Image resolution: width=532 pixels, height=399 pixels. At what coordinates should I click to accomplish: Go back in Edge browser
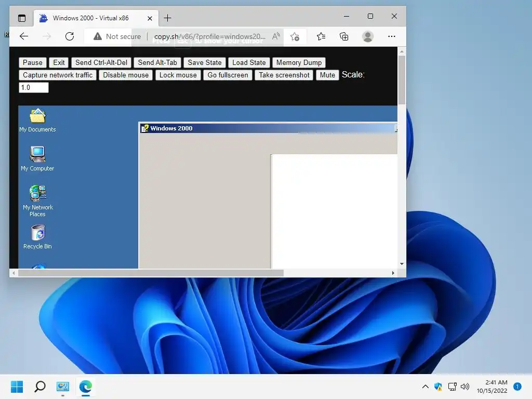(x=24, y=36)
